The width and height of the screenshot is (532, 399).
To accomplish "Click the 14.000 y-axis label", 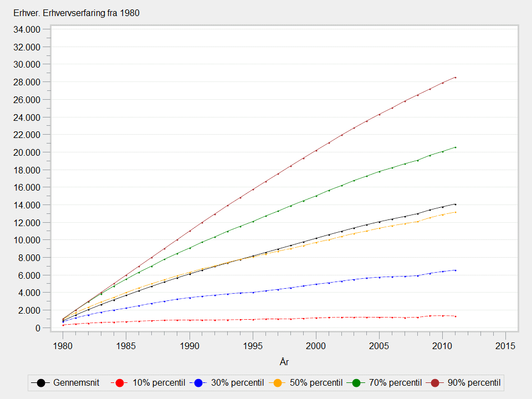I will 26,205.
